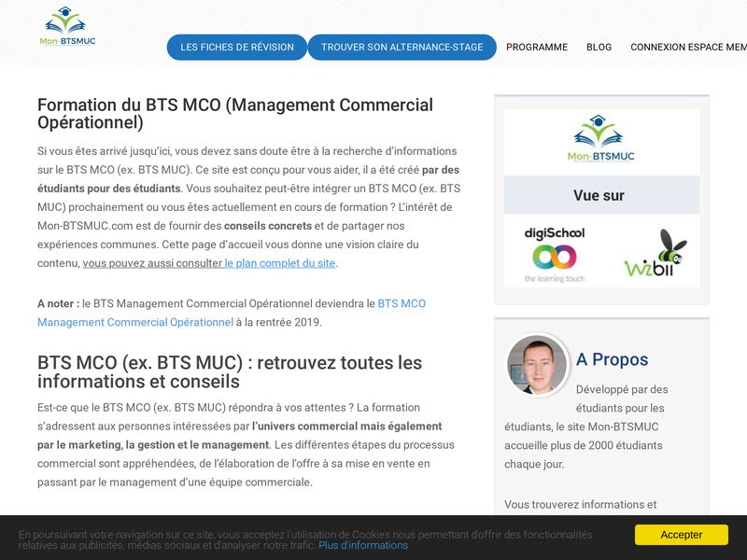747x560 pixels.
Task: Go to the Programme menu item
Action: click(x=537, y=48)
